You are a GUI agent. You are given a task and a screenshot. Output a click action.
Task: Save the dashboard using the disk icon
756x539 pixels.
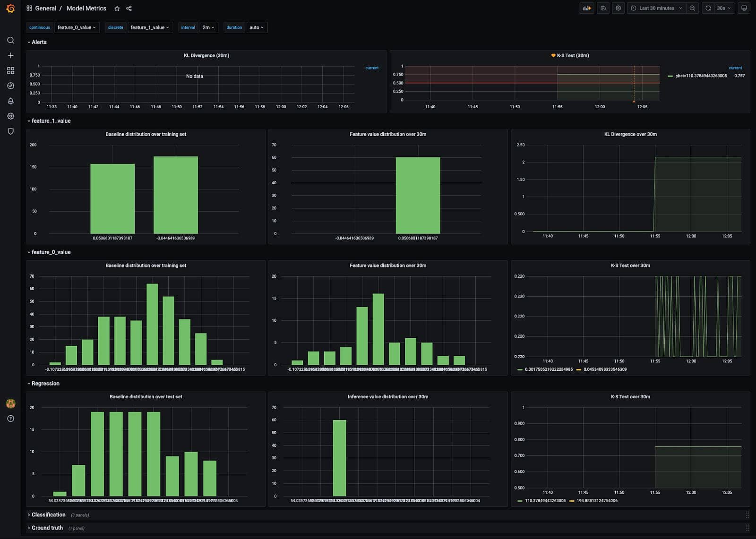tap(603, 8)
